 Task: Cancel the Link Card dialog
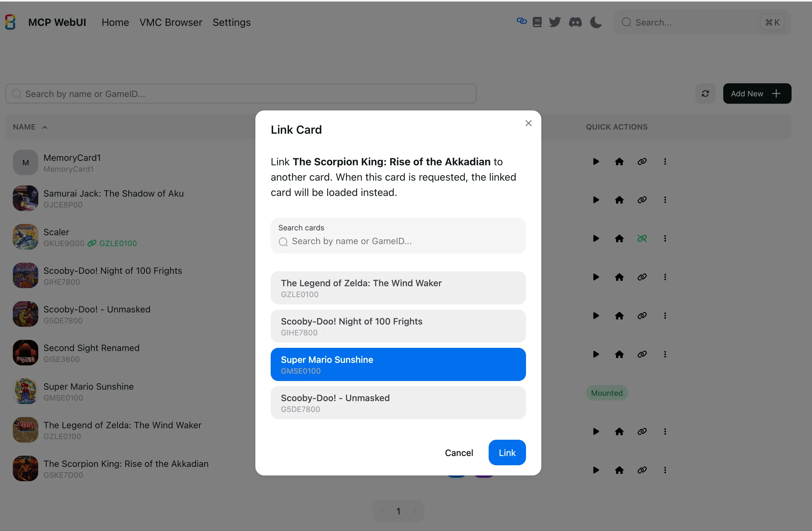[x=459, y=452]
